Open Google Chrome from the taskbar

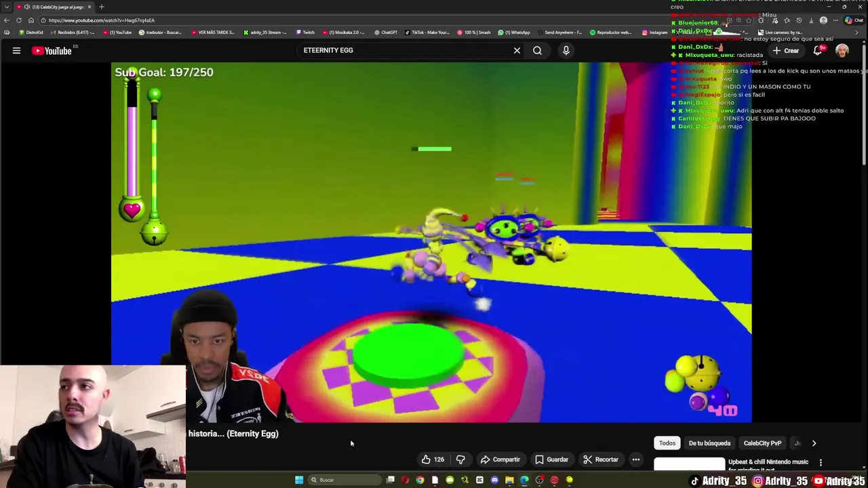click(x=420, y=480)
